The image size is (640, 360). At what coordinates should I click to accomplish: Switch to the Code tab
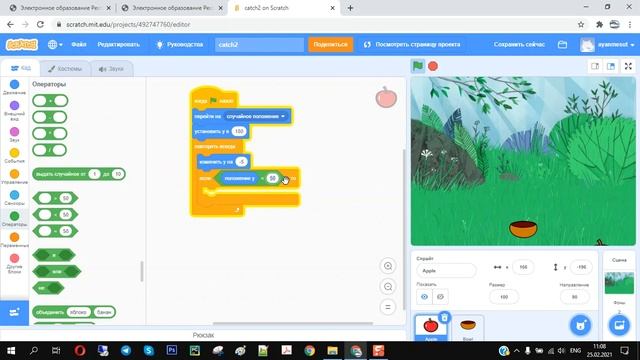[x=20, y=68]
